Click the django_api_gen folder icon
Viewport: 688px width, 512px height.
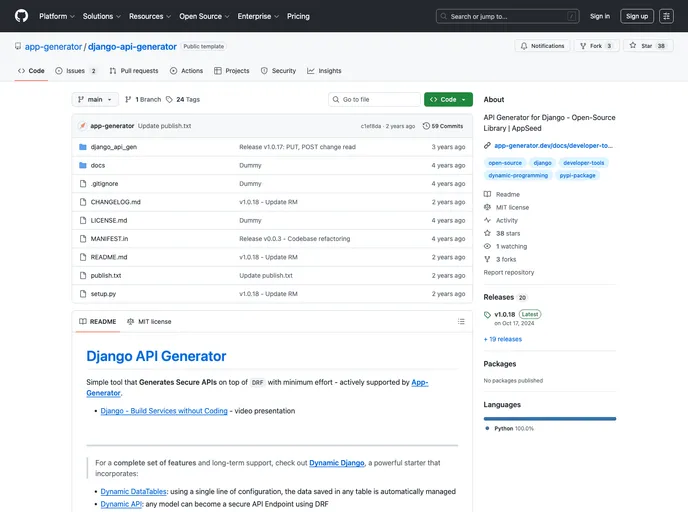pos(82,147)
